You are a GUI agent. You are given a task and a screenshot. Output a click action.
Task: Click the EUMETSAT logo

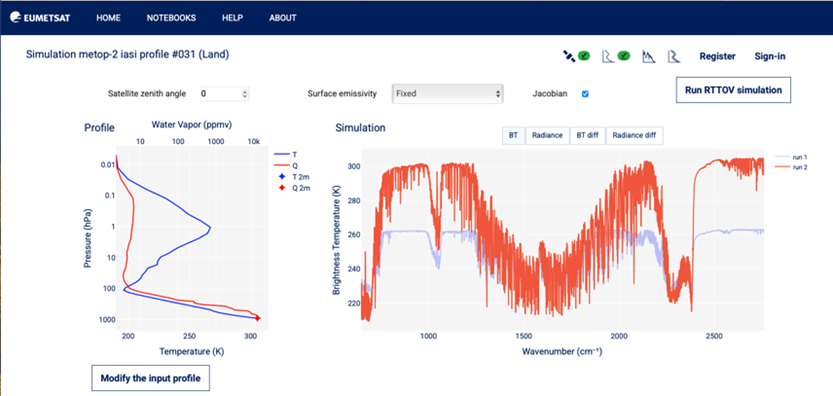coord(40,18)
